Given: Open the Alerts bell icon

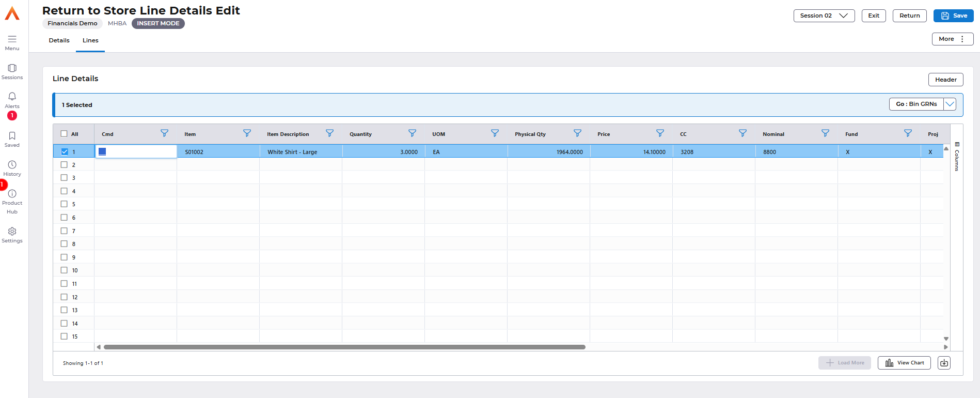Looking at the screenshot, I should click(x=12, y=97).
